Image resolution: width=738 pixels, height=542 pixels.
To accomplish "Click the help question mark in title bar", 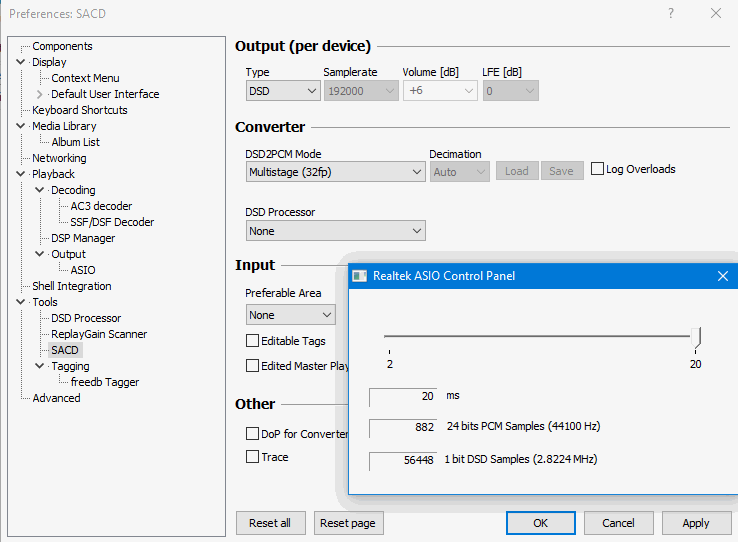I will click(671, 13).
